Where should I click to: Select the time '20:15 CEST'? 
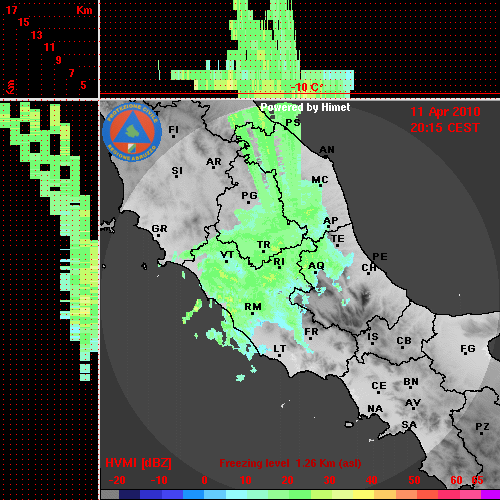point(445,128)
